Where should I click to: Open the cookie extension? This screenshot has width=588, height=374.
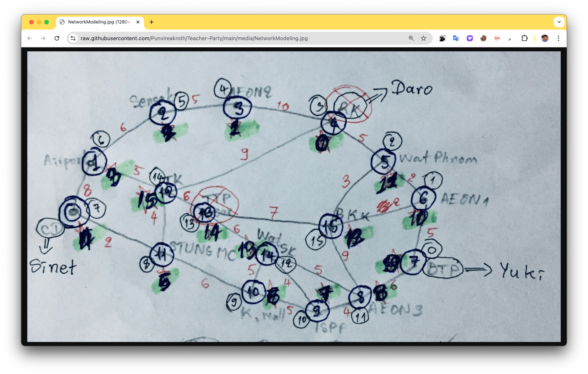pos(483,38)
